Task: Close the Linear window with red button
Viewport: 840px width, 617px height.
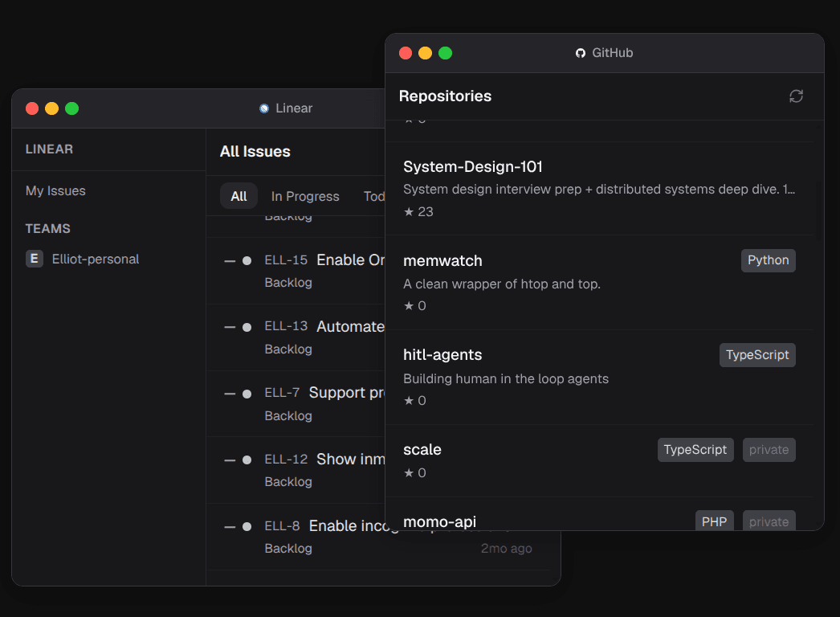Action: pyautogui.click(x=32, y=108)
